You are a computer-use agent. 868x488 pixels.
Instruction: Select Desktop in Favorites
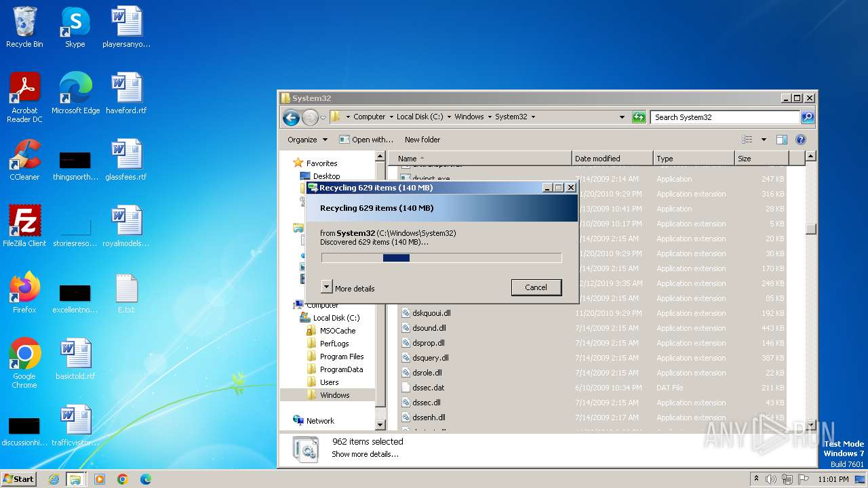point(326,176)
